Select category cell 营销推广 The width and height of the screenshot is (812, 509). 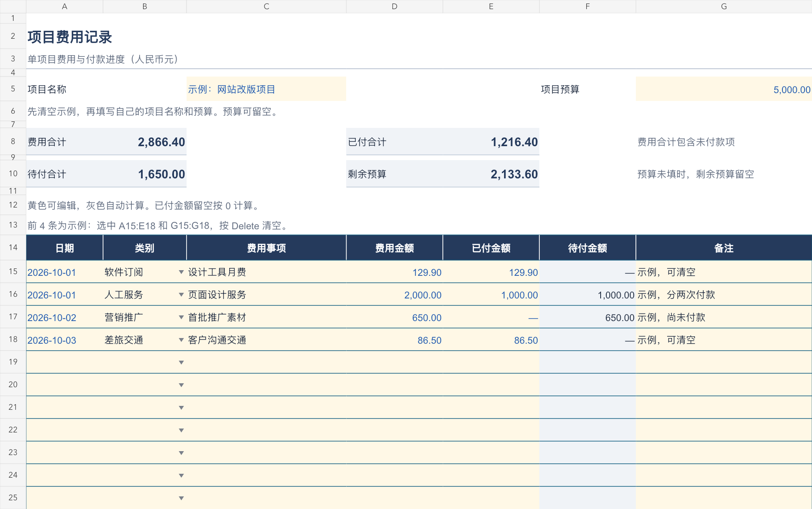144,318
